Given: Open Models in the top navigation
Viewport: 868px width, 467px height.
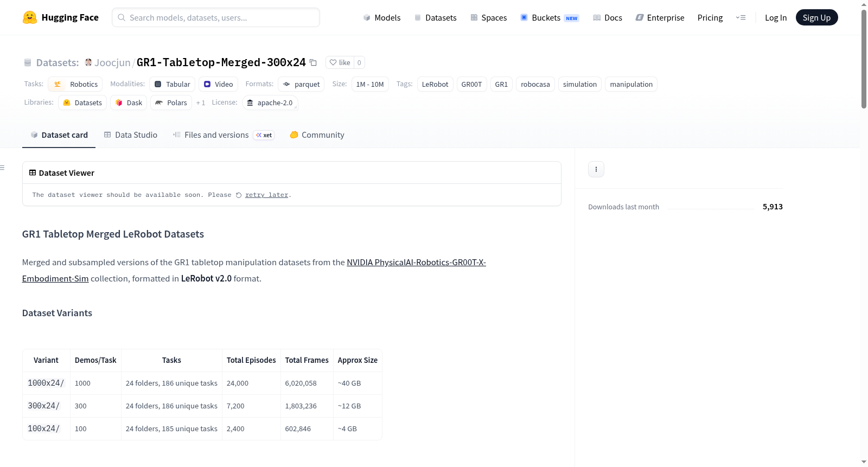Looking at the screenshot, I should pyautogui.click(x=382, y=17).
